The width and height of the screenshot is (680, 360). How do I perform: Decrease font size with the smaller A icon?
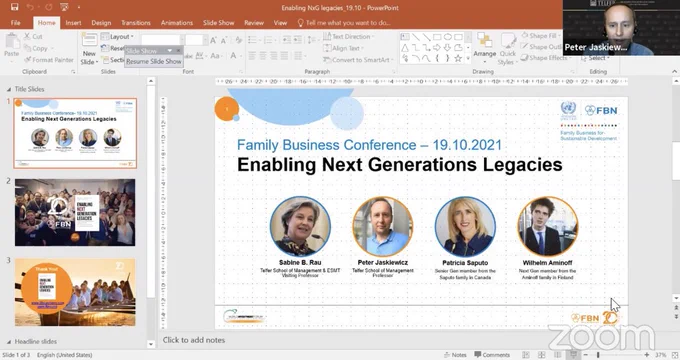coord(224,40)
